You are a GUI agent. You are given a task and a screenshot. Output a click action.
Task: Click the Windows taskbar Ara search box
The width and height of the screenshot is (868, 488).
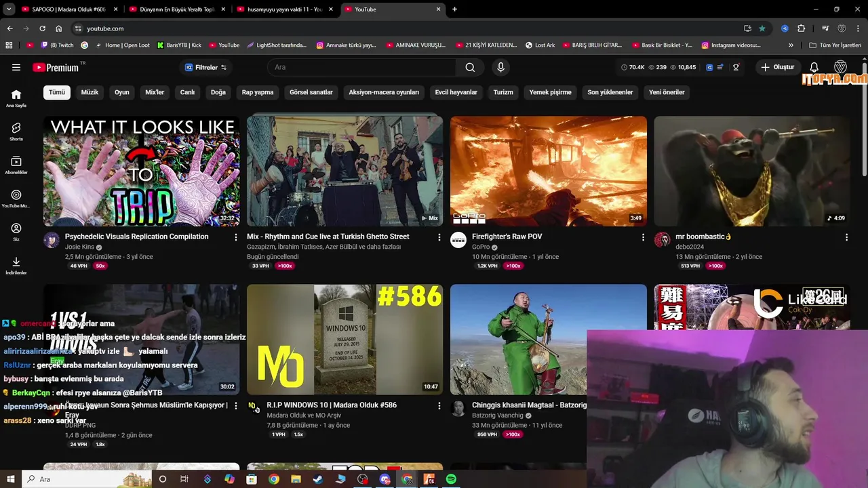(88, 479)
